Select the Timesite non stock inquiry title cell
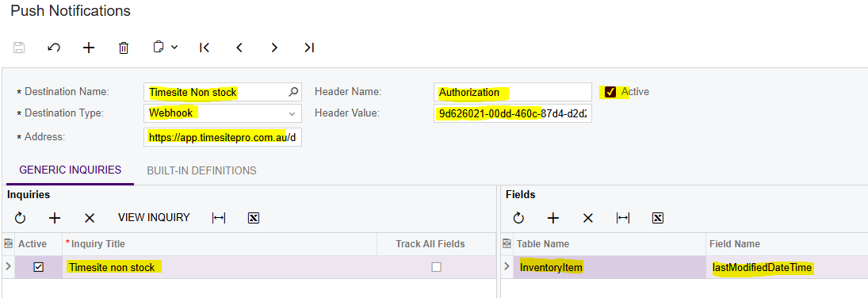868x298 pixels. tap(220, 267)
